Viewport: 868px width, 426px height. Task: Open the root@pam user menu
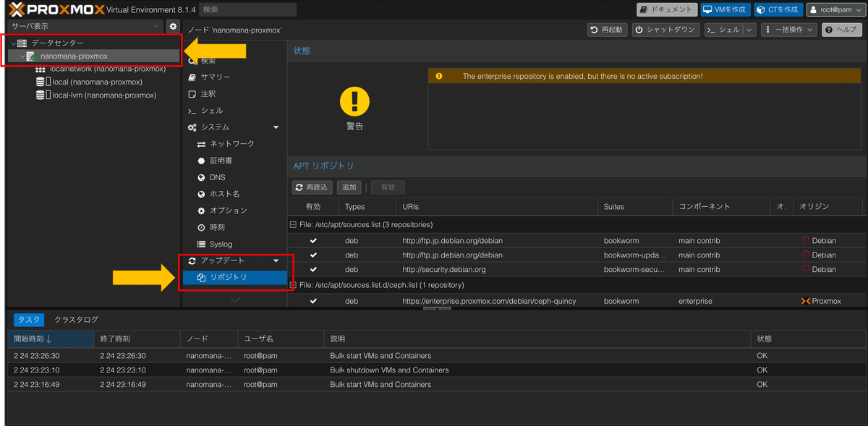(835, 9)
